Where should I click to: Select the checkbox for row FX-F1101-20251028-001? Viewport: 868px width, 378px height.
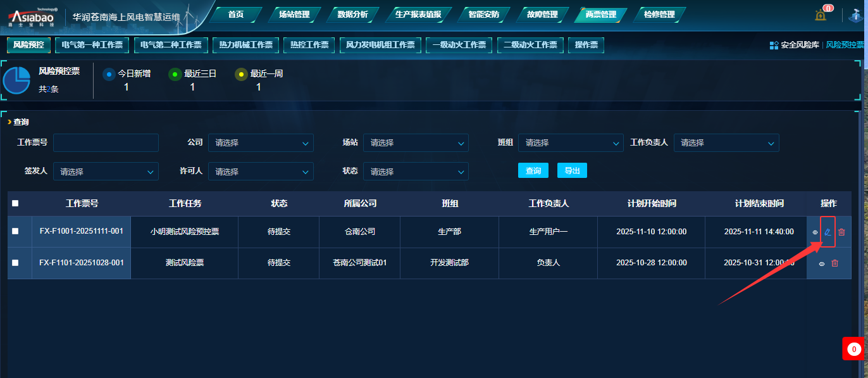[15, 263]
